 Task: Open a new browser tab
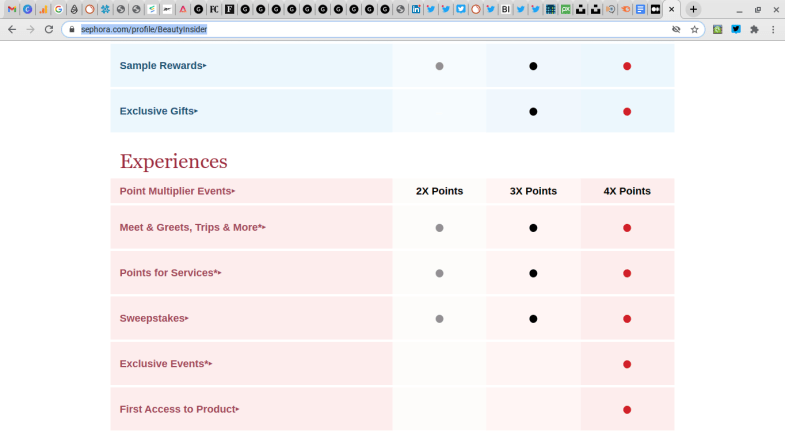693,9
